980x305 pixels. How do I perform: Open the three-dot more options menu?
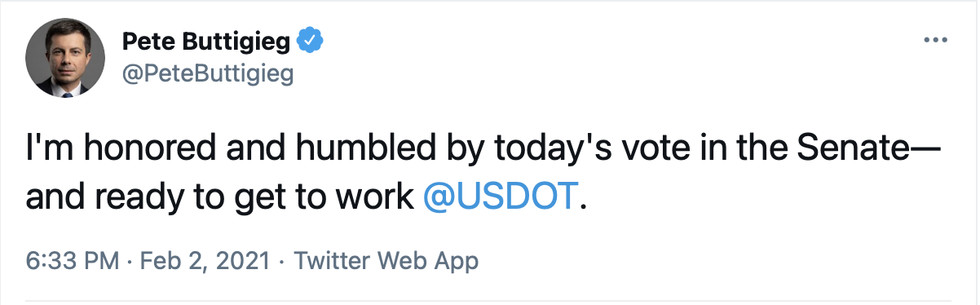pos(934,40)
